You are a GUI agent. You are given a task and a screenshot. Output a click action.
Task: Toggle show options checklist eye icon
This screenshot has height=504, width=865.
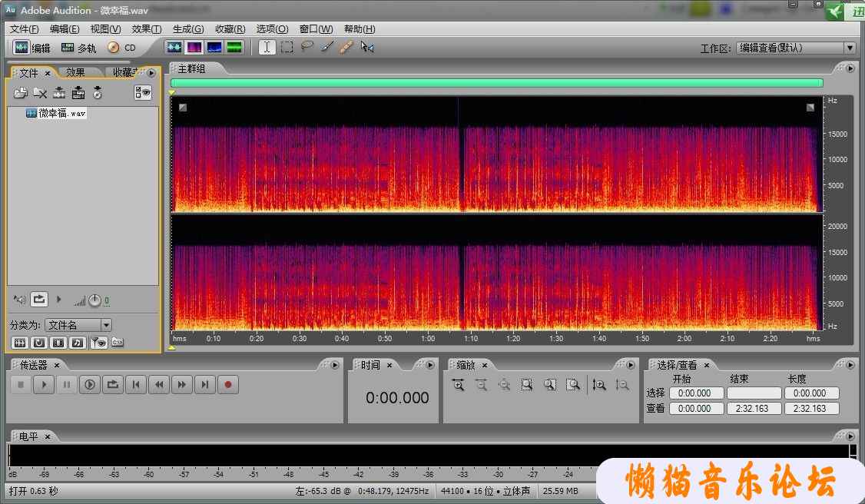click(x=143, y=93)
